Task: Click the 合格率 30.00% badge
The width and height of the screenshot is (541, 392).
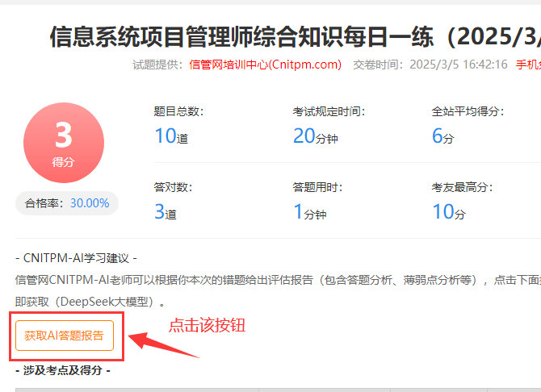Action: (67, 203)
